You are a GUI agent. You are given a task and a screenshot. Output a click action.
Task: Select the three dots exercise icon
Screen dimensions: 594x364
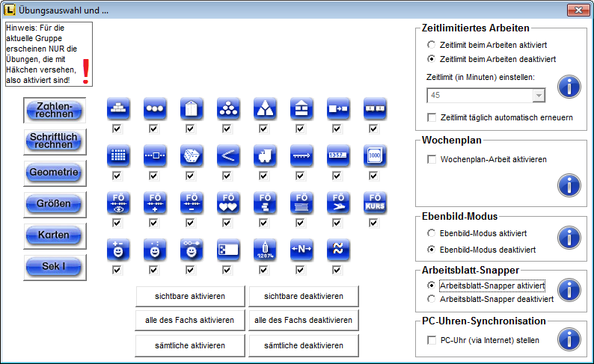coord(154,108)
